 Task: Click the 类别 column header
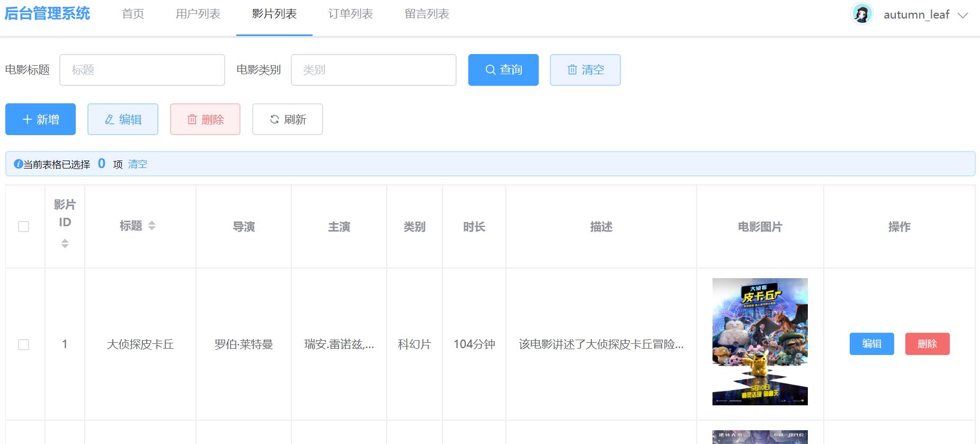click(x=414, y=227)
